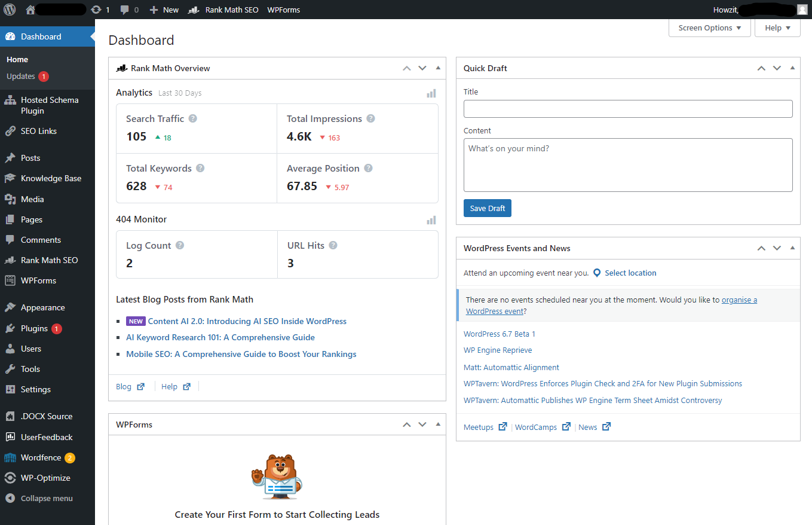This screenshot has height=525, width=812.
Task: Click the WordPress logo in the admin bar
Action: [10, 9]
